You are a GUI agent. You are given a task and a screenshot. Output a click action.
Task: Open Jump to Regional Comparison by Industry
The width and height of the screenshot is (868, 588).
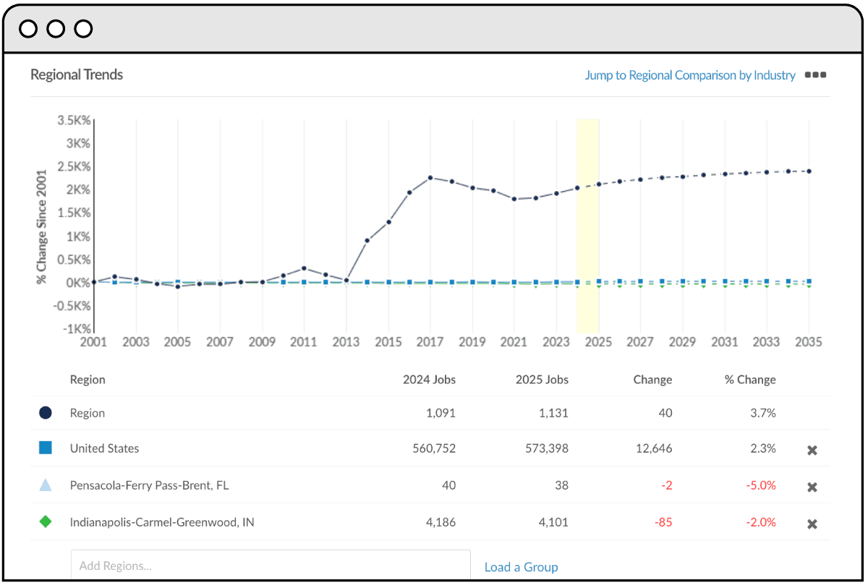[x=689, y=74]
